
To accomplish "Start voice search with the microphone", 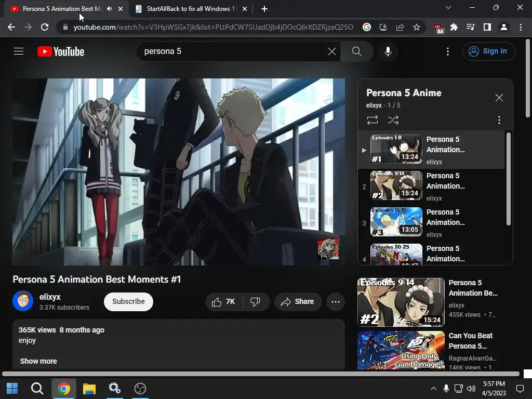I will (x=388, y=51).
